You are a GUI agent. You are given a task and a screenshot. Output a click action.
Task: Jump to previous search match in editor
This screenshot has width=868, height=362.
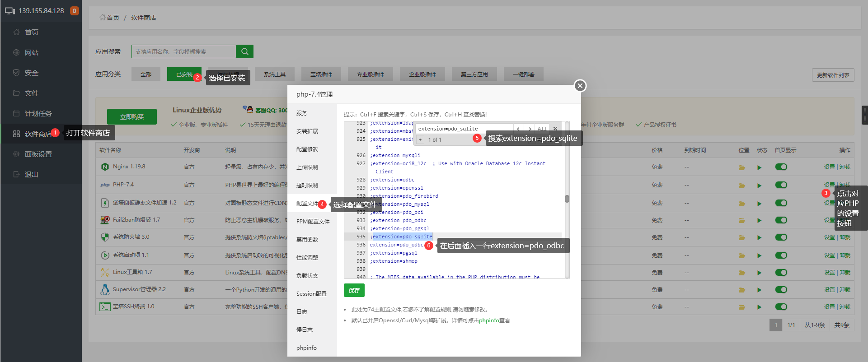(x=518, y=129)
